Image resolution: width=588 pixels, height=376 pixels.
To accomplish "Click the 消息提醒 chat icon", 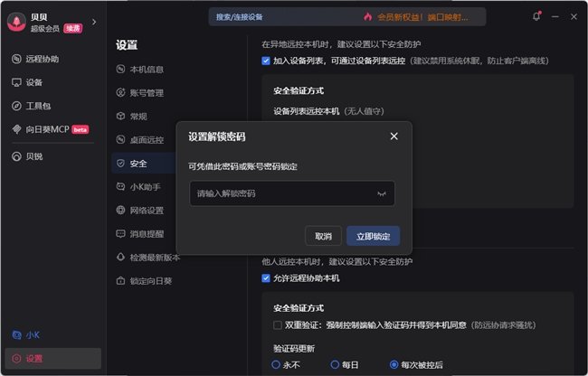I will (120, 233).
